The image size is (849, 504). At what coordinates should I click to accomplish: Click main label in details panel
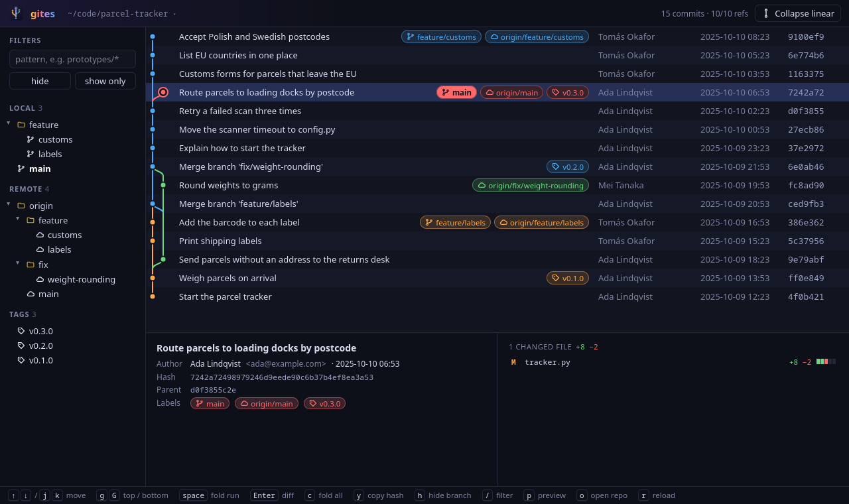(x=210, y=403)
